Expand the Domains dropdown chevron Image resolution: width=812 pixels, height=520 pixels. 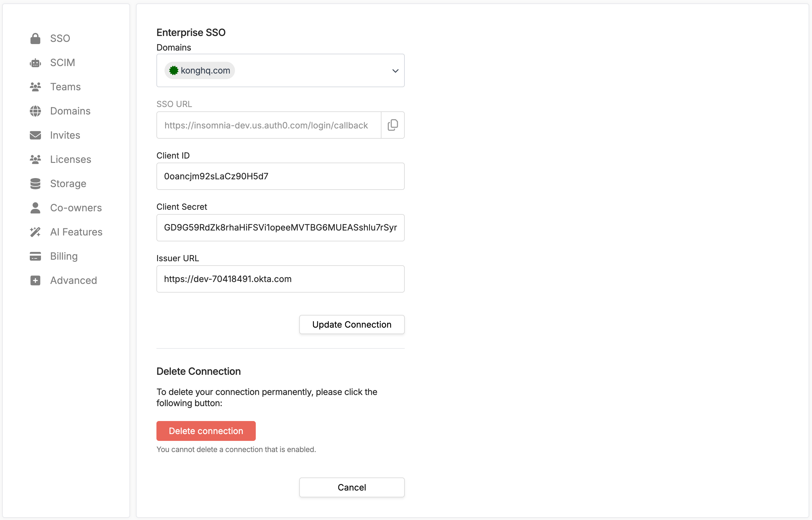395,71
